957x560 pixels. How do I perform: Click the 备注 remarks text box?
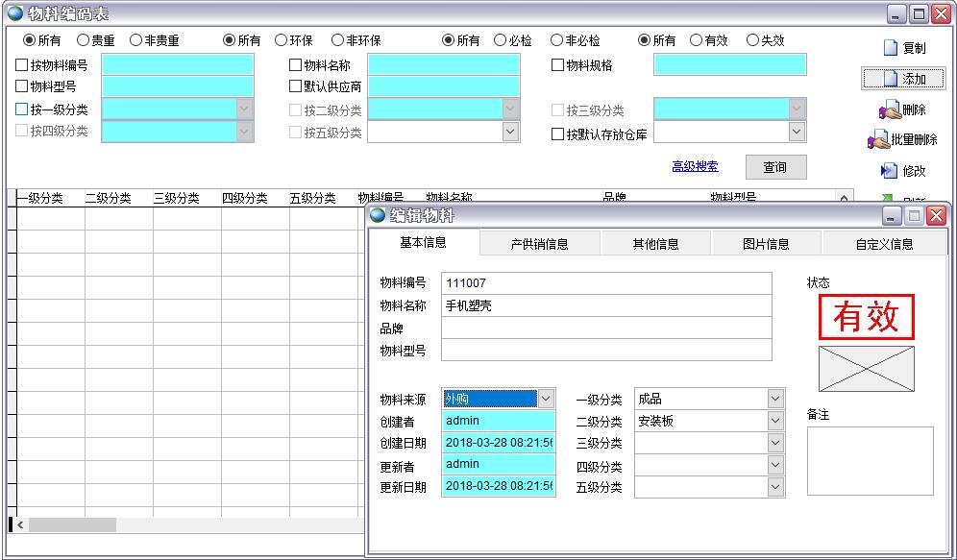pos(870,461)
